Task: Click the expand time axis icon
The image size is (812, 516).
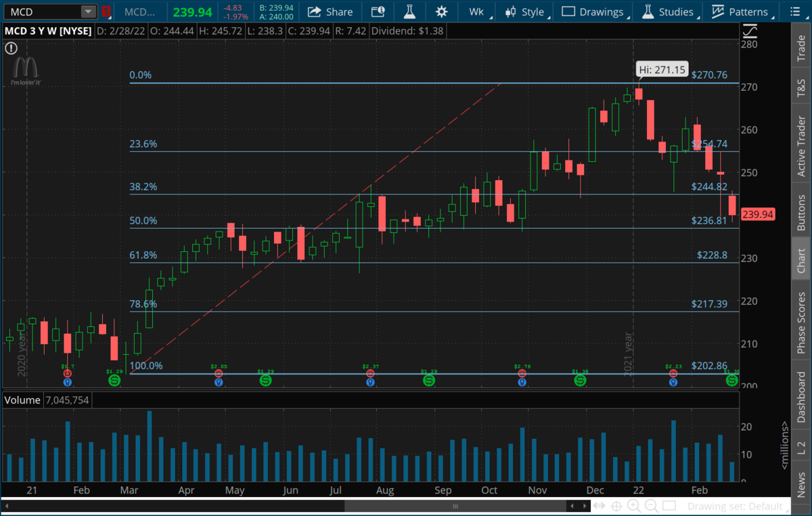Action: click(598, 506)
